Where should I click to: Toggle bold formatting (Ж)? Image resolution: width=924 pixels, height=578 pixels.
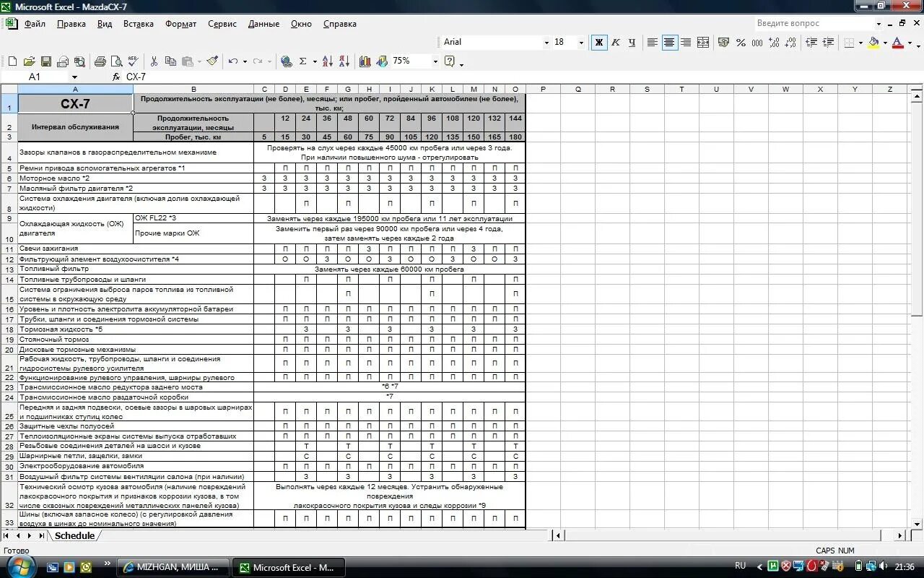[x=599, y=43]
